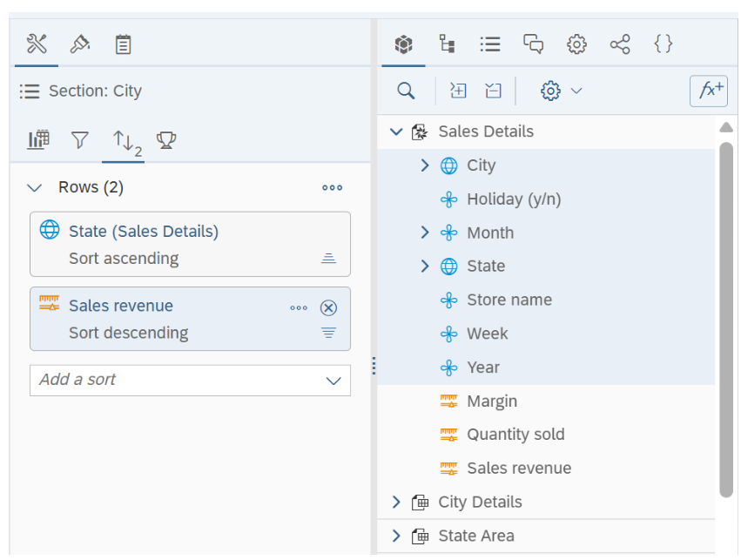Image resolution: width=741 pixels, height=560 pixels.
Task: Open Rows more options menu
Action: (x=333, y=187)
